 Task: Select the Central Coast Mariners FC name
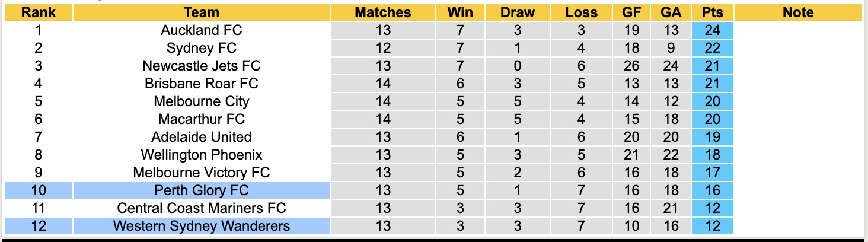[201, 208]
